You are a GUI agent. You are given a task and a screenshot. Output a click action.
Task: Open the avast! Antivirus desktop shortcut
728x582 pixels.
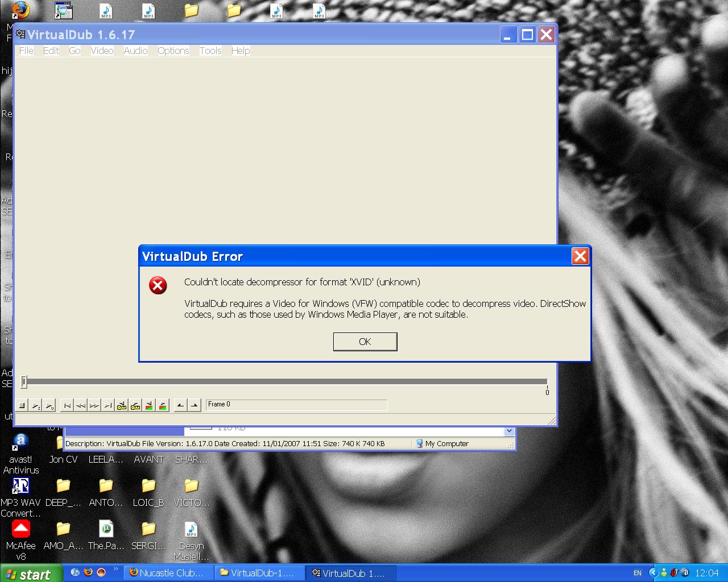pos(20,442)
